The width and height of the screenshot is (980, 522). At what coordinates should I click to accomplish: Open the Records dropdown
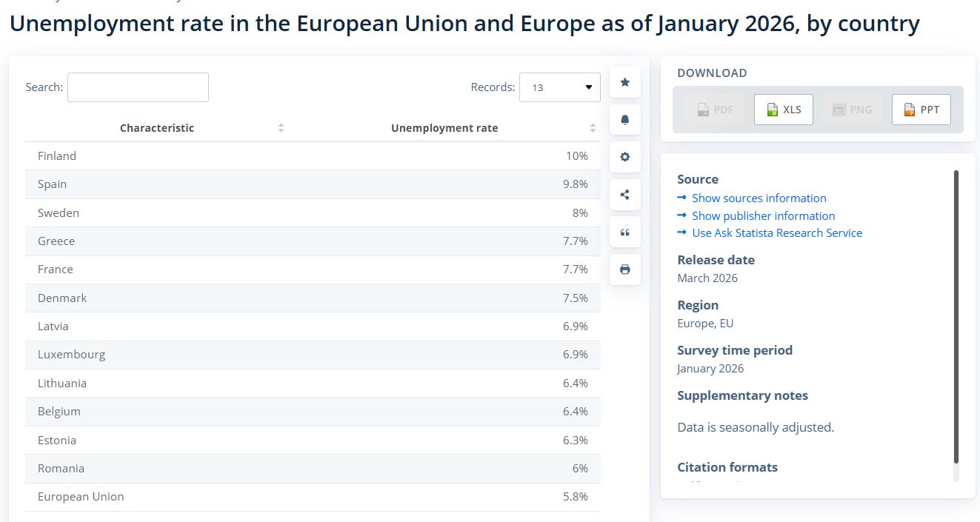pyautogui.click(x=559, y=87)
